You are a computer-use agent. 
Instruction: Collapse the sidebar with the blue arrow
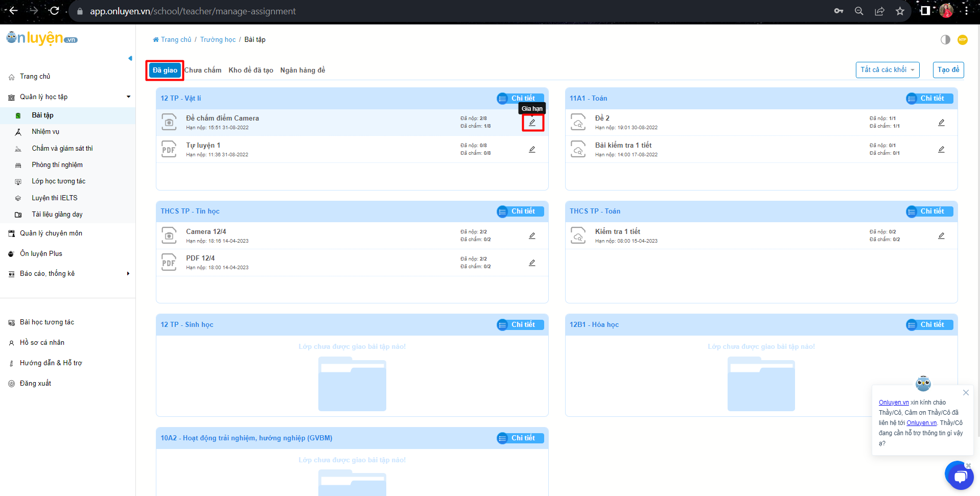point(130,58)
